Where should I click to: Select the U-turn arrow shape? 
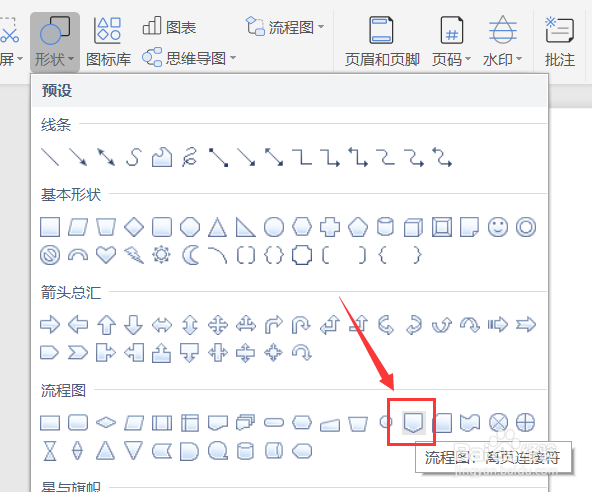pos(301,325)
